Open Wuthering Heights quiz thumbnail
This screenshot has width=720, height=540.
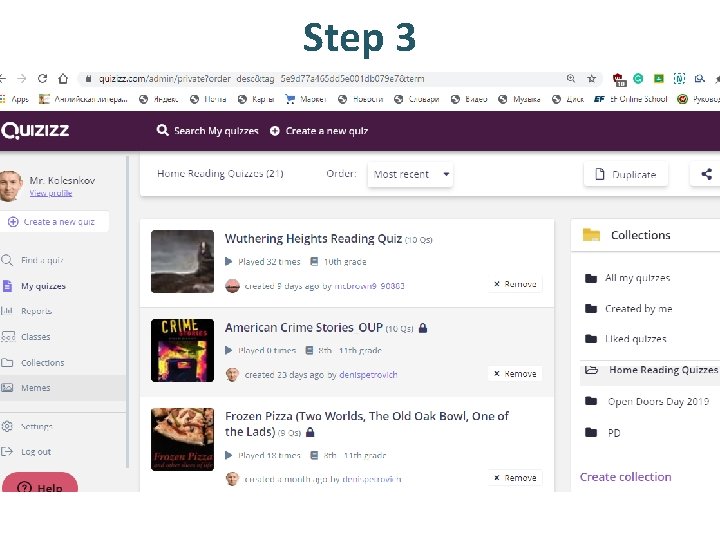[182, 261]
